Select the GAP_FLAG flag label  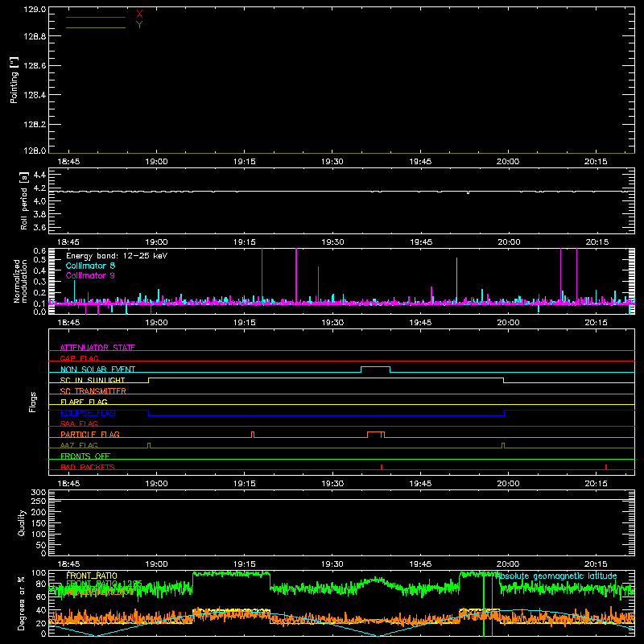point(79,358)
